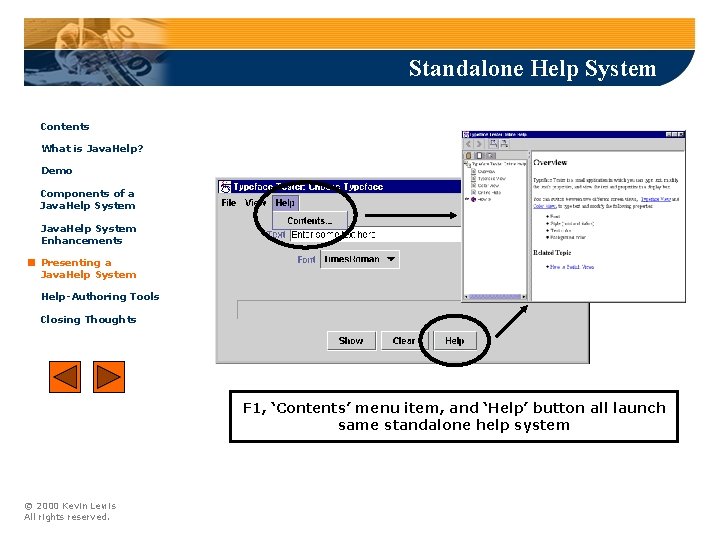This screenshot has width=720, height=540.
Task: Open the 'Help-Authoring Tools' link
Action: [100, 297]
